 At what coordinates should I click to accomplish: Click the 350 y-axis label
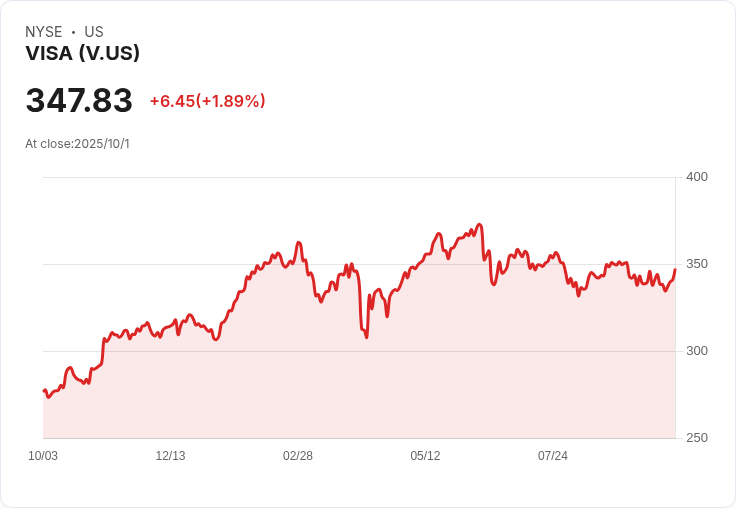697,264
